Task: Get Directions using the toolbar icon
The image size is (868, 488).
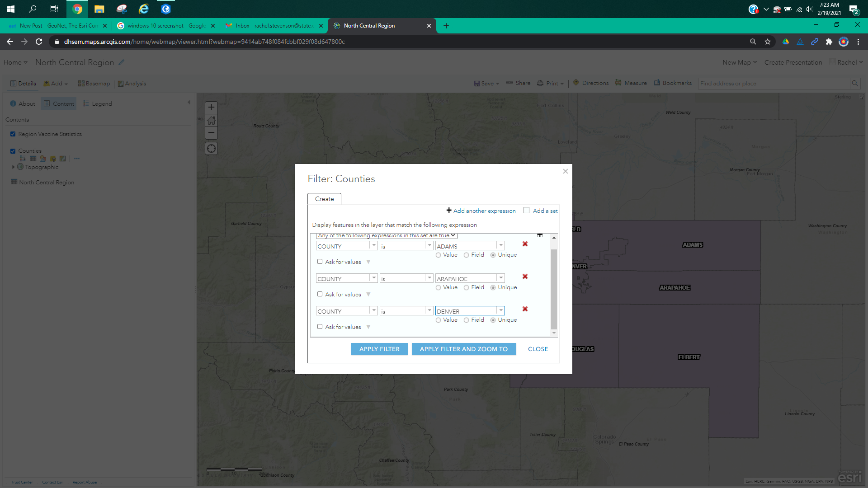Action: coord(590,83)
